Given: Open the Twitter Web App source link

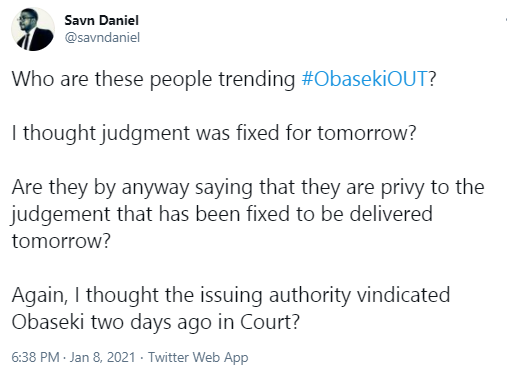Looking at the screenshot, I should pyautogui.click(x=198, y=357).
